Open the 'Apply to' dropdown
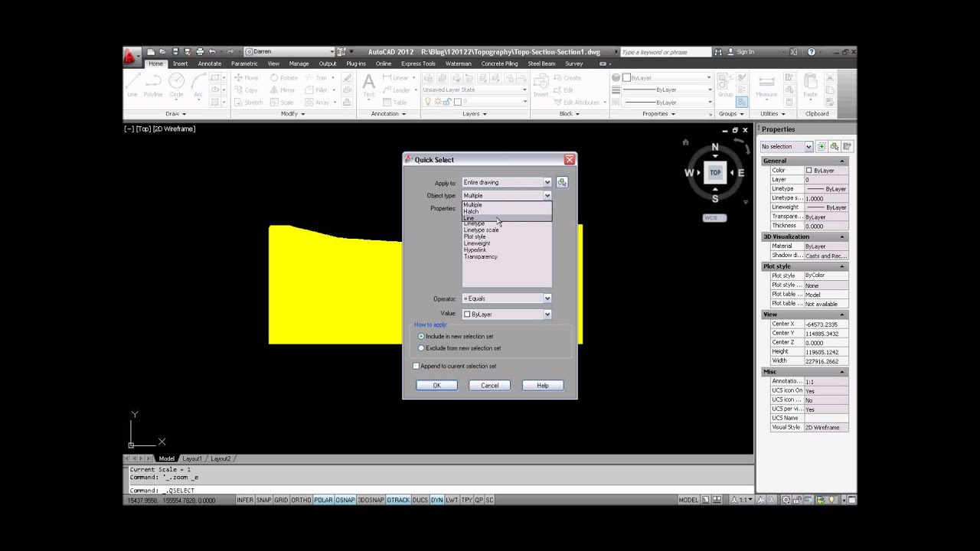Viewport: 980px width, 551px height. [x=506, y=182]
